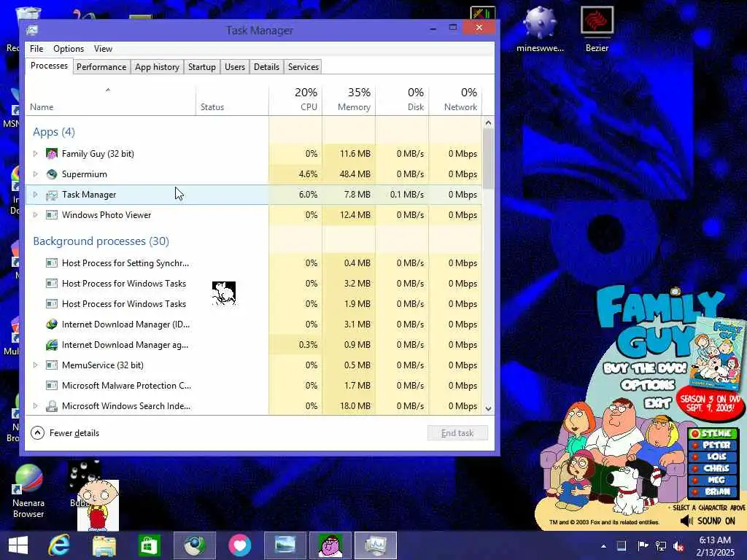Switch to Supermium in the taskbar
This screenshot has height=560, width=747.
click(x=194, y=545)
